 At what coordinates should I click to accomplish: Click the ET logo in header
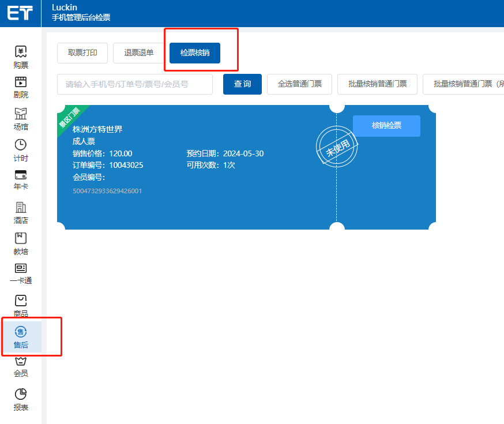(20, 13)
